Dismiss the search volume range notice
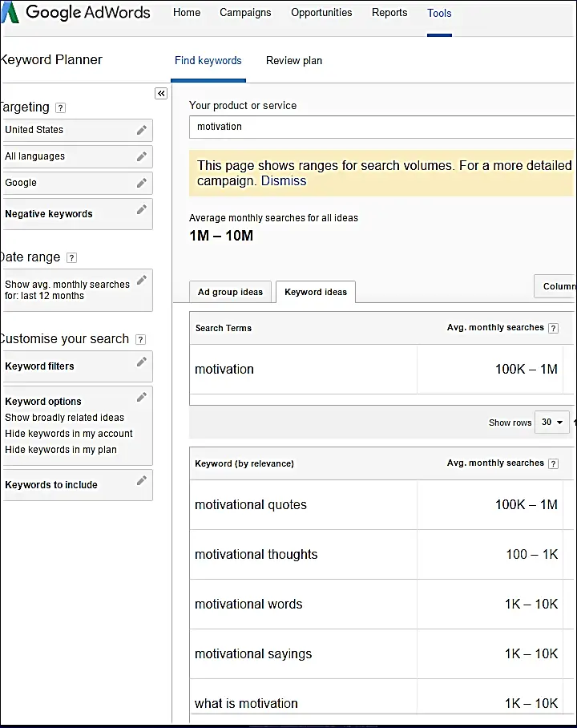The width and height of the screenshot is (577, 728). click(284, 180)
